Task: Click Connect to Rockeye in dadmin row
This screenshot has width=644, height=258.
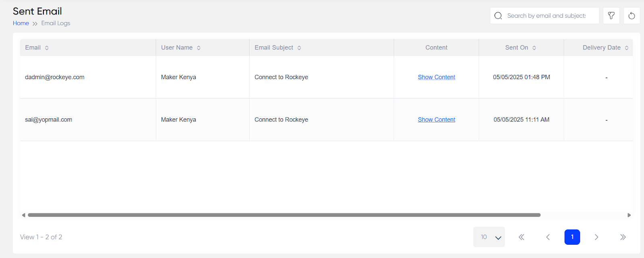Action: (x=281, y=77)
